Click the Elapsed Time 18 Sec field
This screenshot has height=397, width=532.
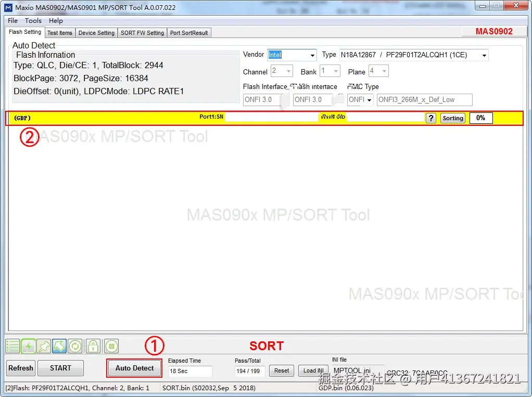tap(190, 371)
